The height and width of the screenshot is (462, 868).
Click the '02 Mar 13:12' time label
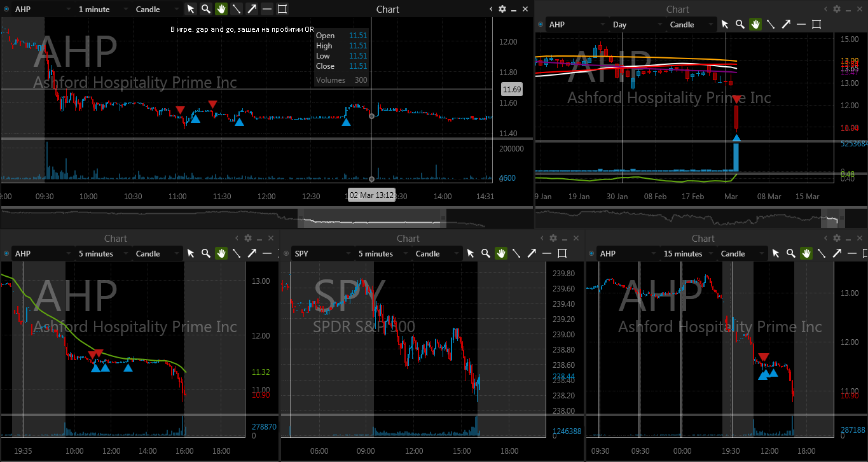tap(371, 195)
